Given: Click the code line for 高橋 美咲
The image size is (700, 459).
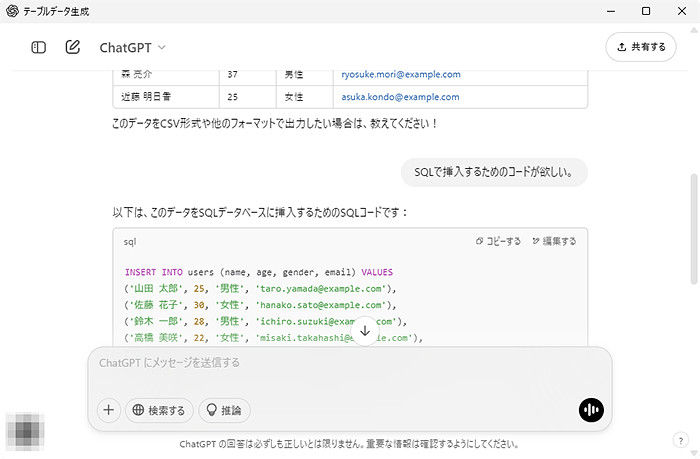Looking at the screenshot, I should point(273,338).
